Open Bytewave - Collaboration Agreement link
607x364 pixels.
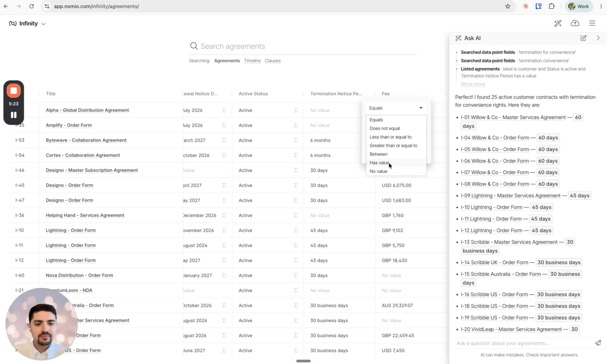click(x=86, y=140)
